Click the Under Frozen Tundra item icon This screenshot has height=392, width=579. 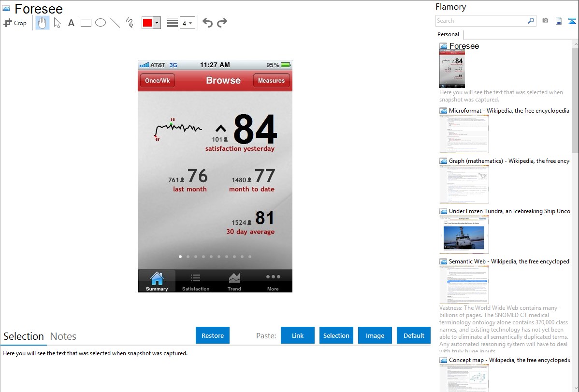pos(444,211)
